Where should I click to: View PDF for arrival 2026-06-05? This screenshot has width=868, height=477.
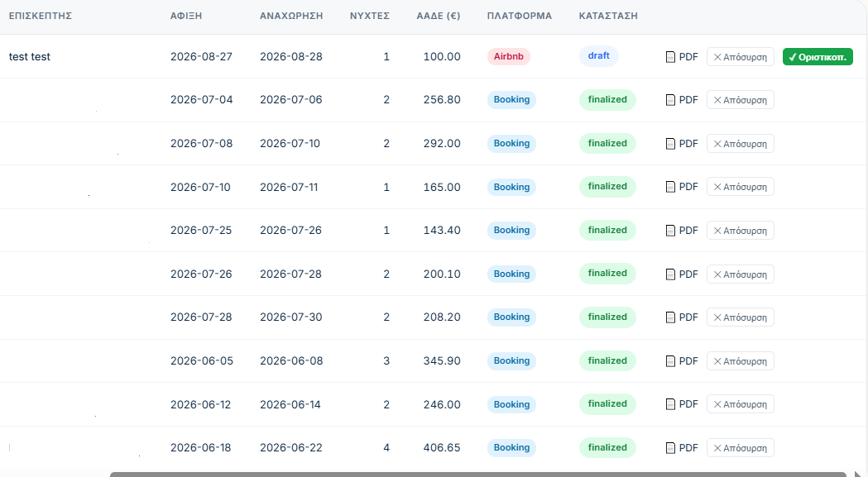682,360
